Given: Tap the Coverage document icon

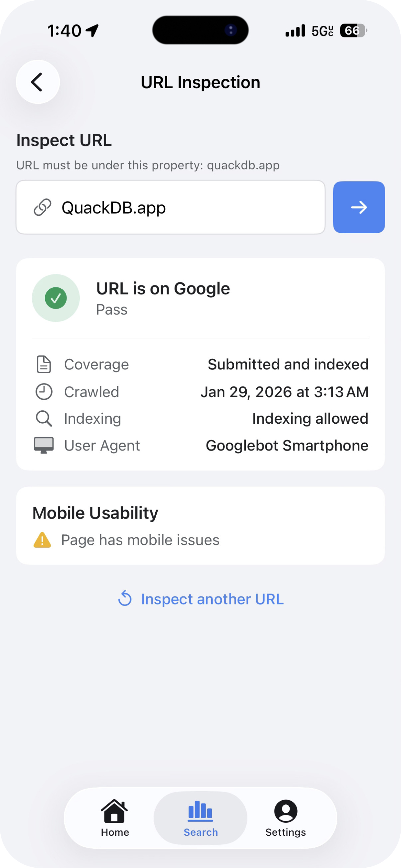Looking at the screenshot, I should (44, 364).
